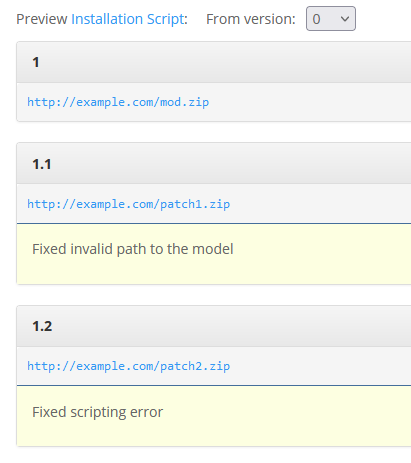Image resolution: width=411 pixels, height=463 pixels.
Task: Open the Installation Script link
Action: click(128, 19)
